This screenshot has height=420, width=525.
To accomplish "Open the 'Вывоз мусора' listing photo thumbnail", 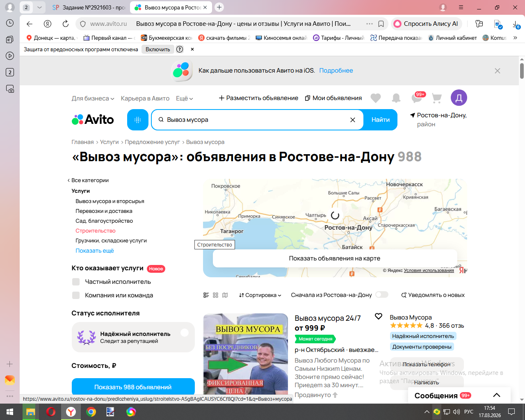I will (246, 354).
